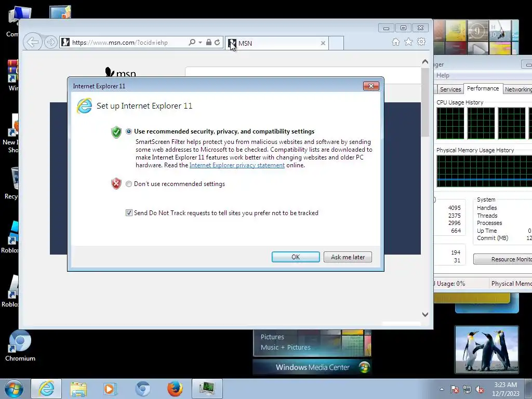Image resolution: width=532 pixels, height=399 pixels.
Task: Open the Chromium desktop shortcut
Action: coord(20,345)
